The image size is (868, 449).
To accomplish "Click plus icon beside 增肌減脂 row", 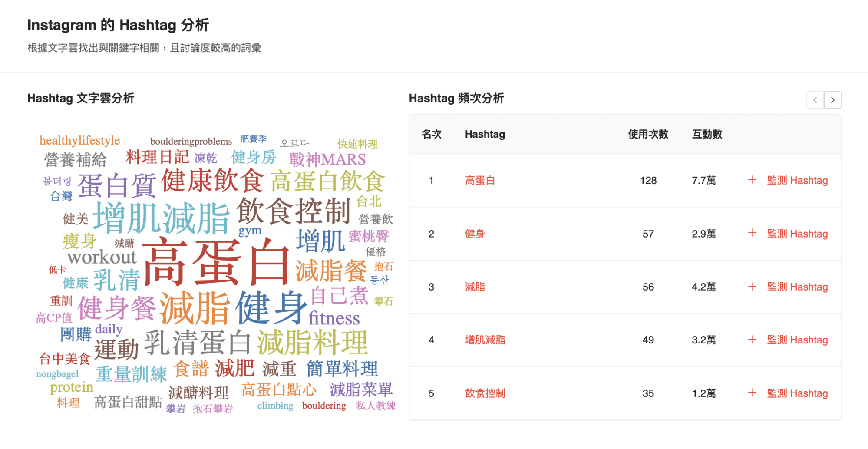I will (752, 340).
